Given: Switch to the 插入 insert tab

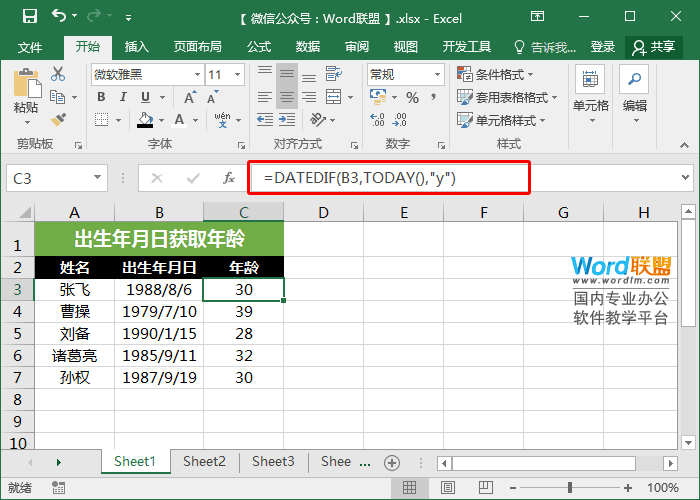Looking at the screenshot, I should click(x=136, y=47).
